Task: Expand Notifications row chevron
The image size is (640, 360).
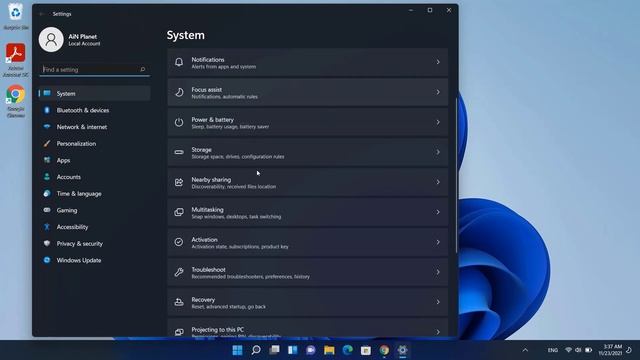Action: pyautogui.click(x=438, y=62)
